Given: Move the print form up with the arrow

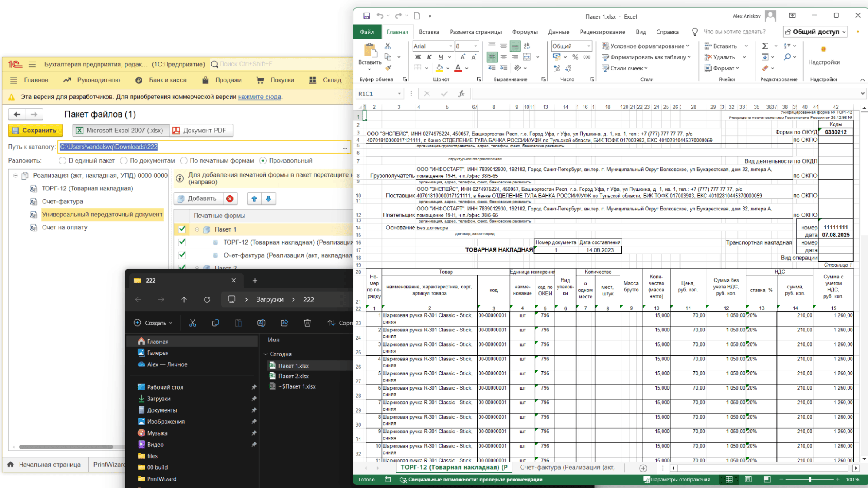Looking at the screenshot, I should pos(254,199).
